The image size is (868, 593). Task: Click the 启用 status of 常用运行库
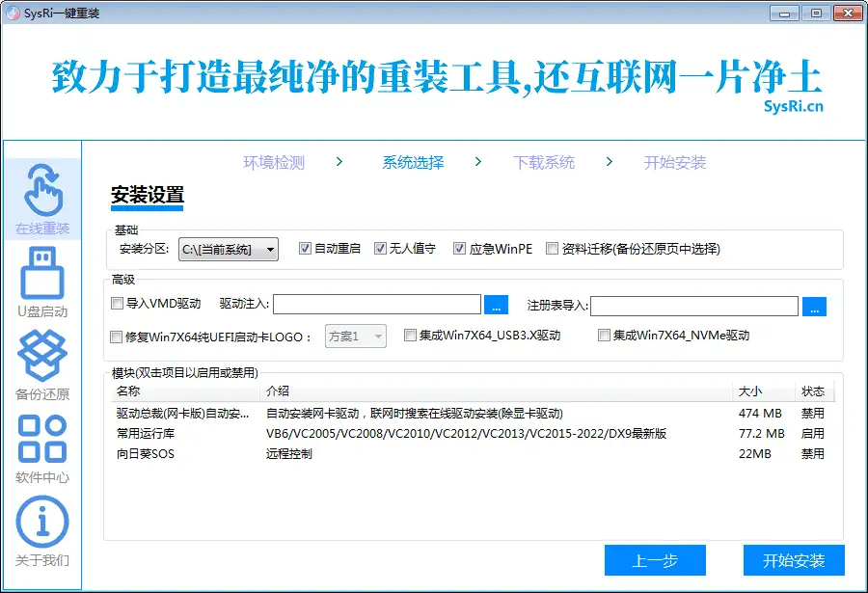(813, 434)
